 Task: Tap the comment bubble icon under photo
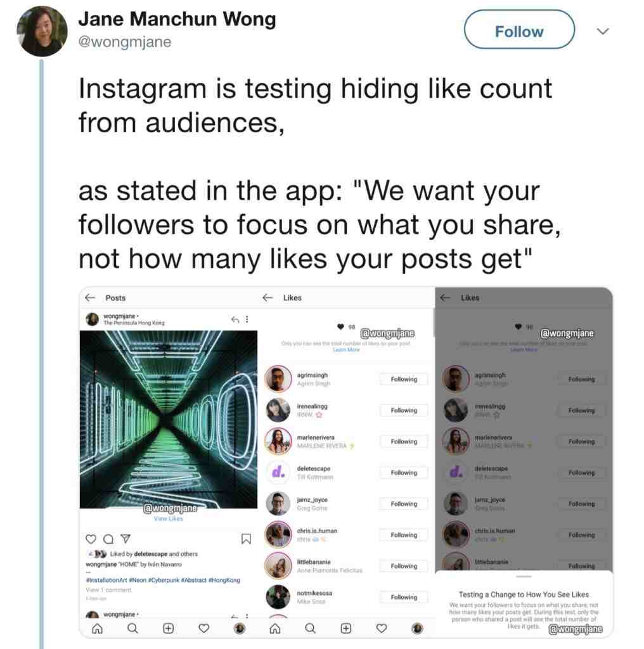(108, 539)
